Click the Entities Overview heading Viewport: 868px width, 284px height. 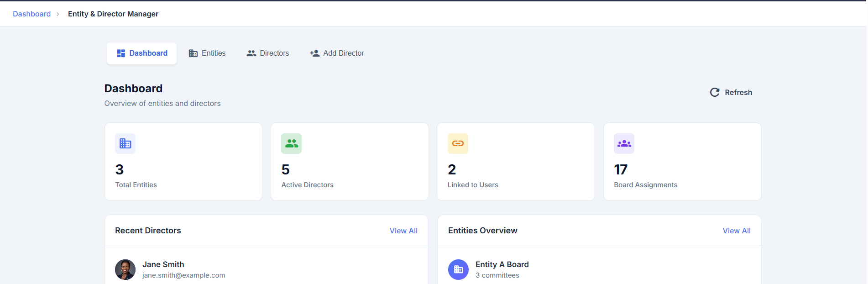(483, 231)
